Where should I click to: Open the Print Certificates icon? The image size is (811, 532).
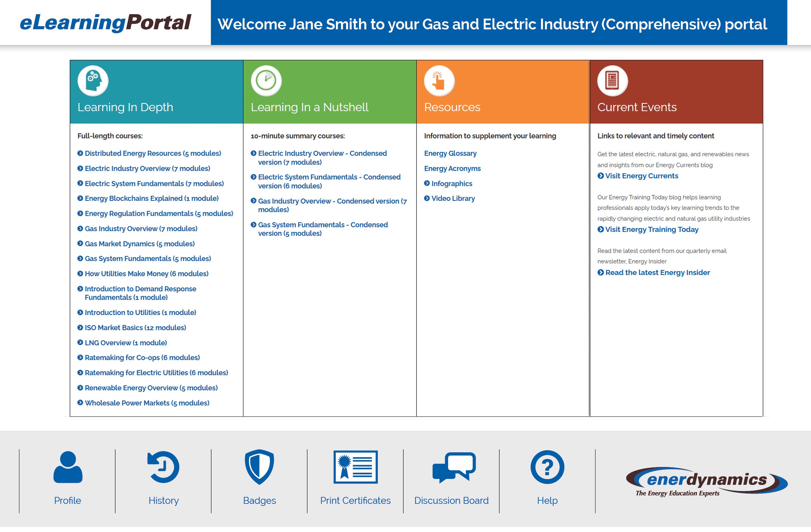[355, 467]
